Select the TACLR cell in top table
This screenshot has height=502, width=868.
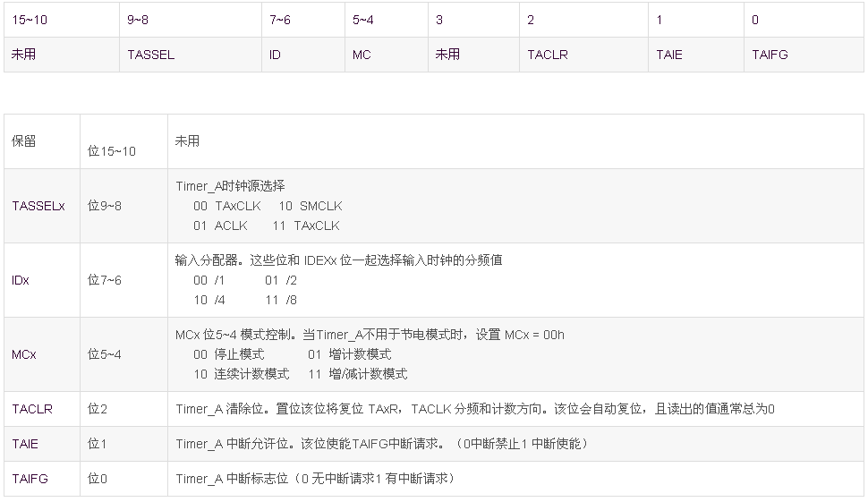coord(583,55)
